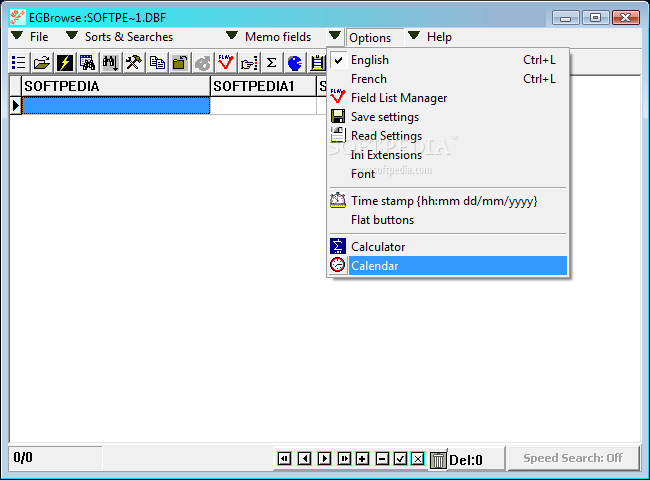Open Field List Manager from Options menu
Screen dimensions: 650x480
pos(448,98)
